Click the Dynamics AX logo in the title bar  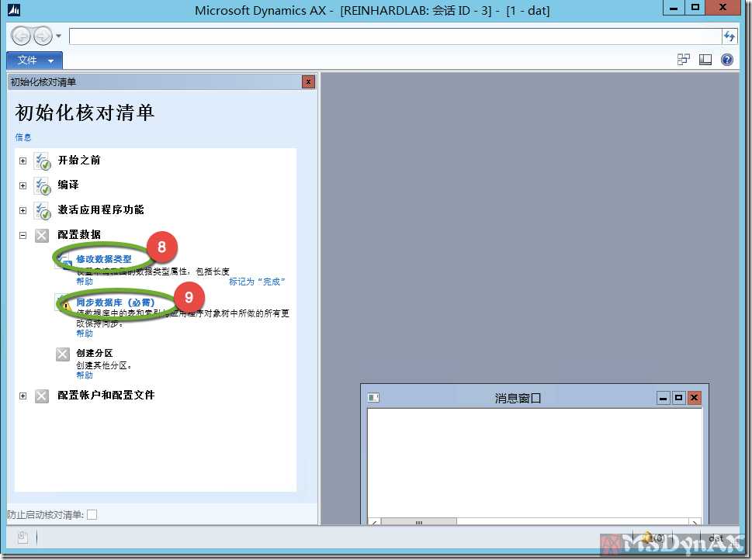coord(14,10)
